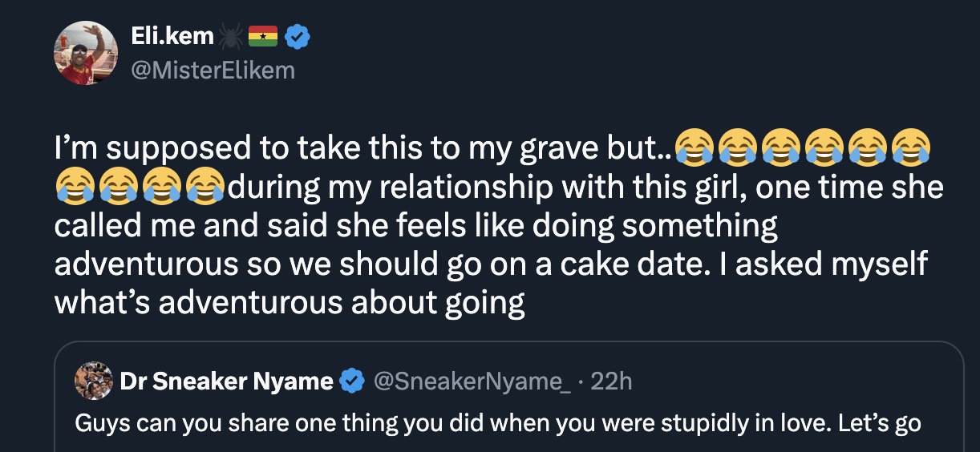Image resolution: width=980 pixels, height=452 pixels.
Task: Open the @MisterElikem handle link
Action: (213, 71)
